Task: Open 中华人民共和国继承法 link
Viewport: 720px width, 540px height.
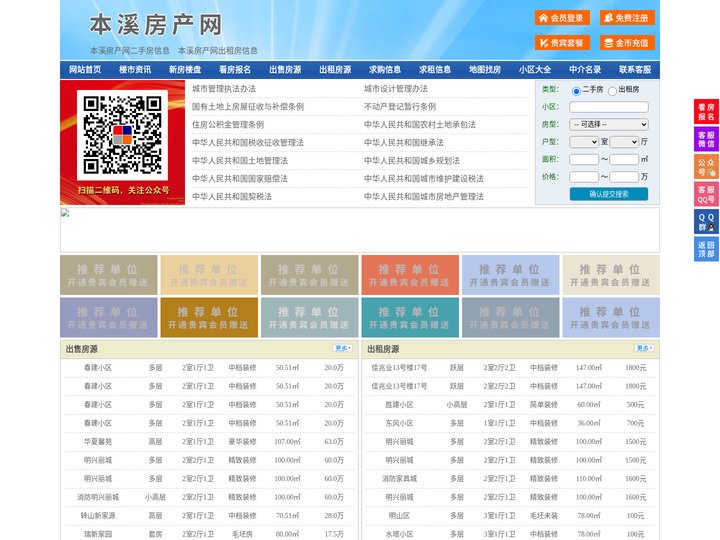Action: 404,142
